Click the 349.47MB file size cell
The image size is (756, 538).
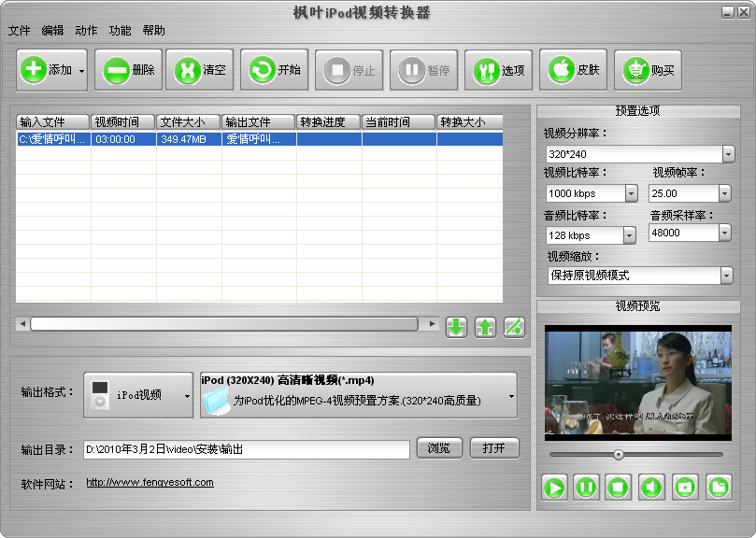189,139
